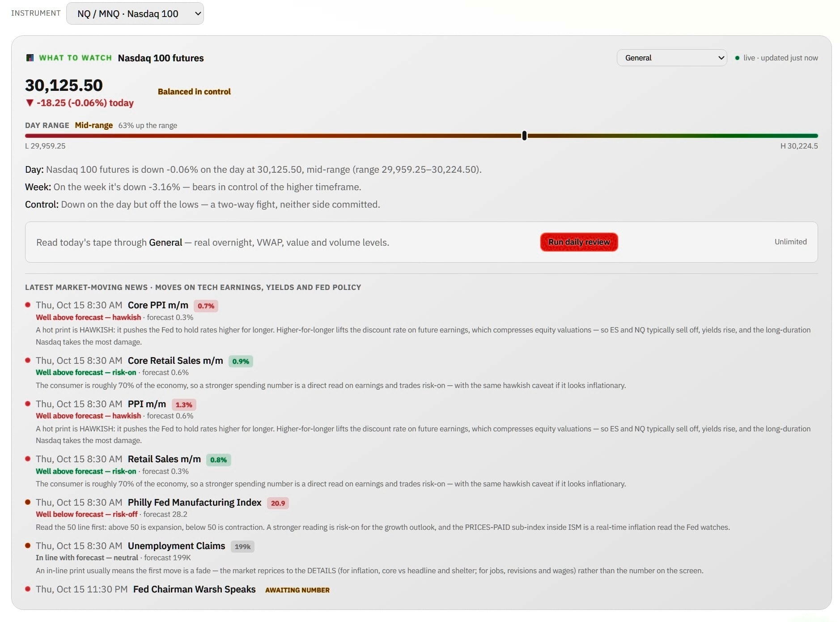840x622 pixels.
Task: Select the Philly Fed Manufacturing Index headline
Action: [195, 503]
